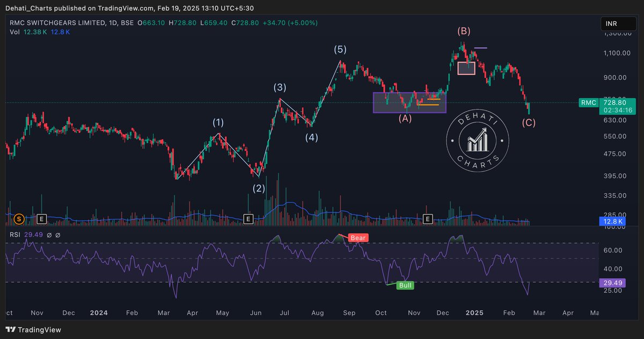Image resolution: width=644 pixels, height=339 pixels.
Task: Click the 2025 year label on time axis
Action: (474, 313)
